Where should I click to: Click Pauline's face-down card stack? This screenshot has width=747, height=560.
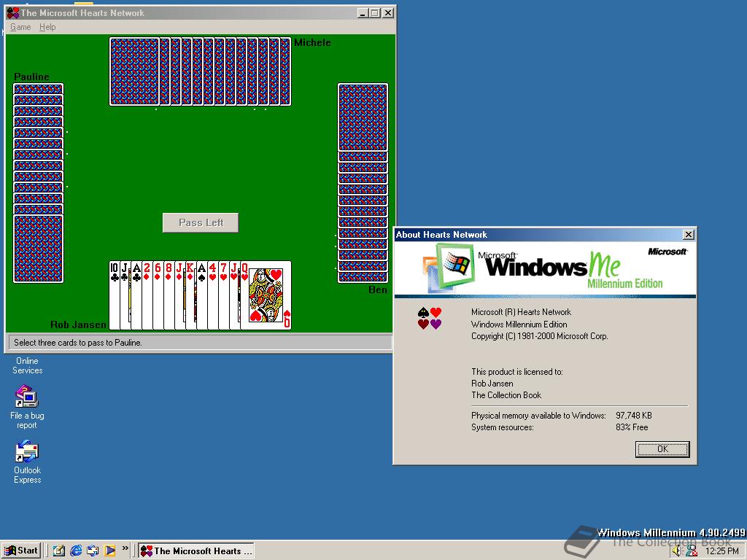coord(38,183)
